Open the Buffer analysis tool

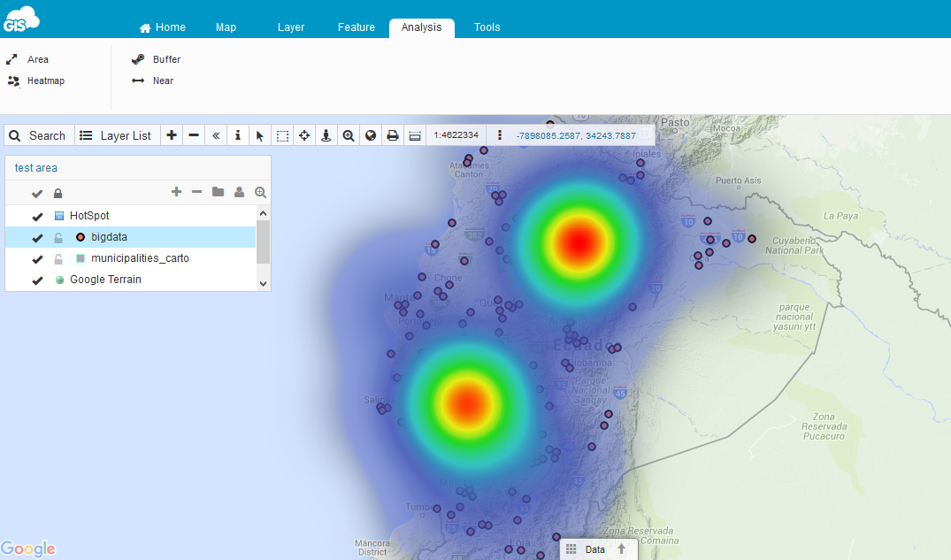click(x=156, y=59)
